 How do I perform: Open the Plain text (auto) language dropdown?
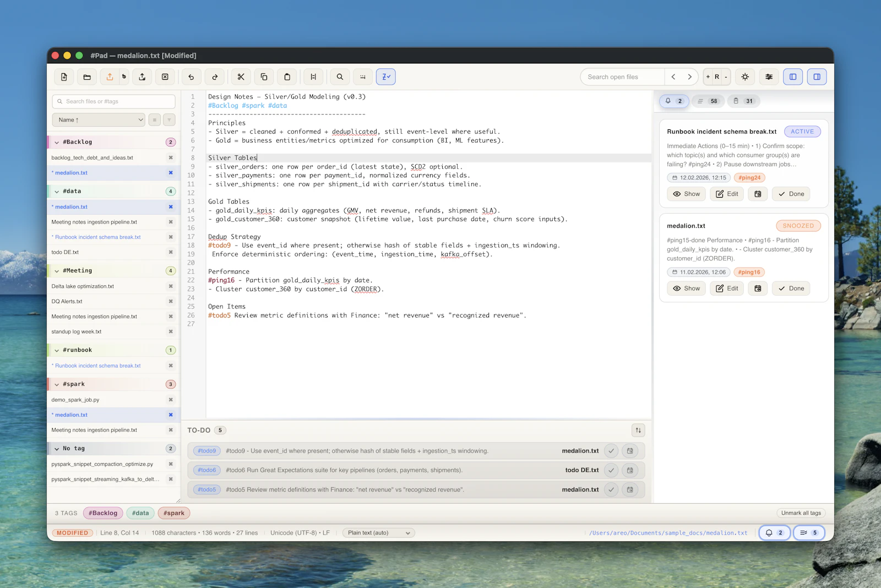[379, 533]
